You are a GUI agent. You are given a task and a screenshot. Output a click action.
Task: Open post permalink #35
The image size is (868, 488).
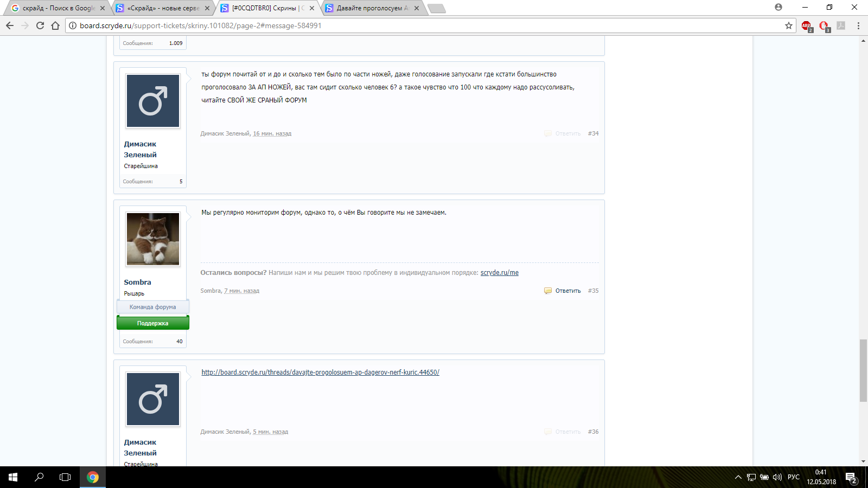pos(593,291)
